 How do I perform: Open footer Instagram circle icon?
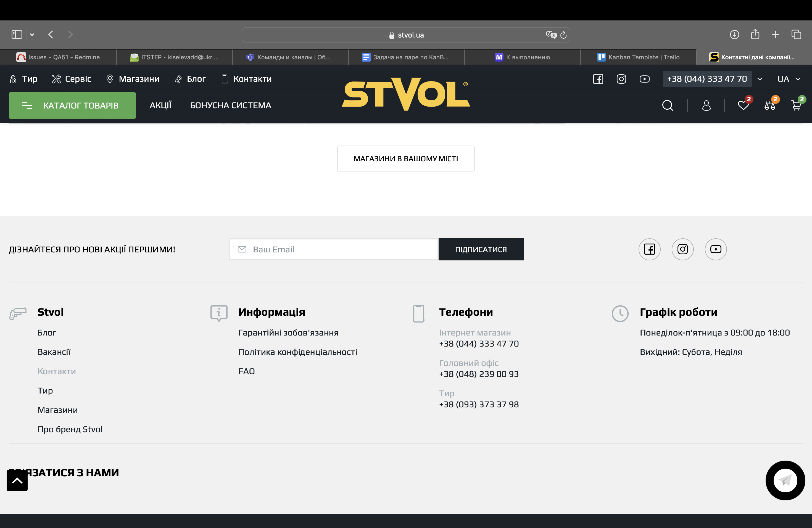682,249
